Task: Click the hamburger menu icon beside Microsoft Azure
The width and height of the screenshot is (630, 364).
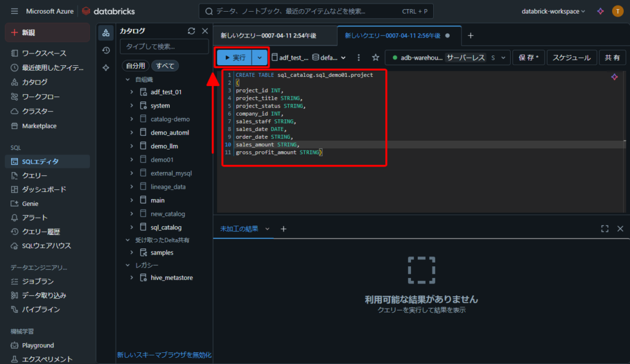Action: click(x=14, y=11)
